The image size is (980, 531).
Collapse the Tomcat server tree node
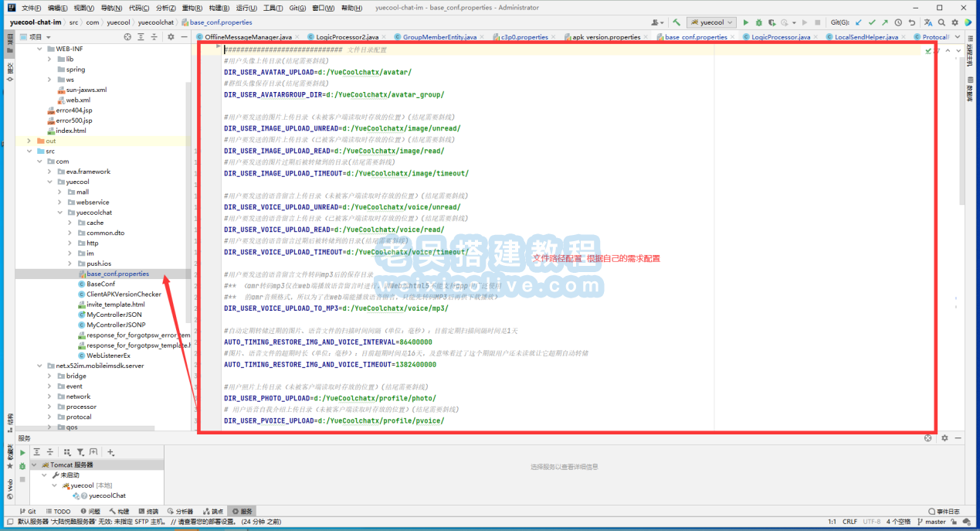[x=34, y=465]
